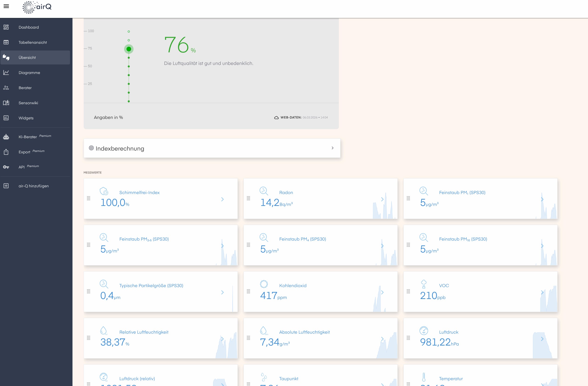
Task: Click the Tabellenansicht table icon
Action: pos(6,42)
